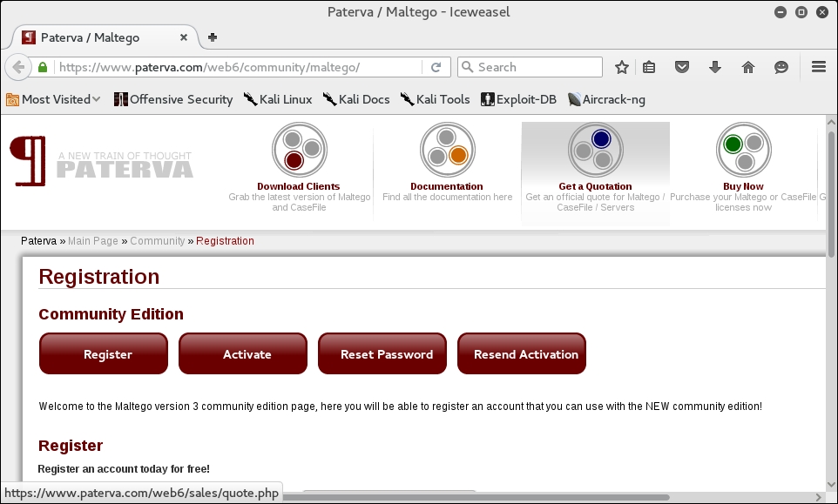838x504 pixels.
Task: Open Kali Docs bookmark
Action: click(356, 99)
